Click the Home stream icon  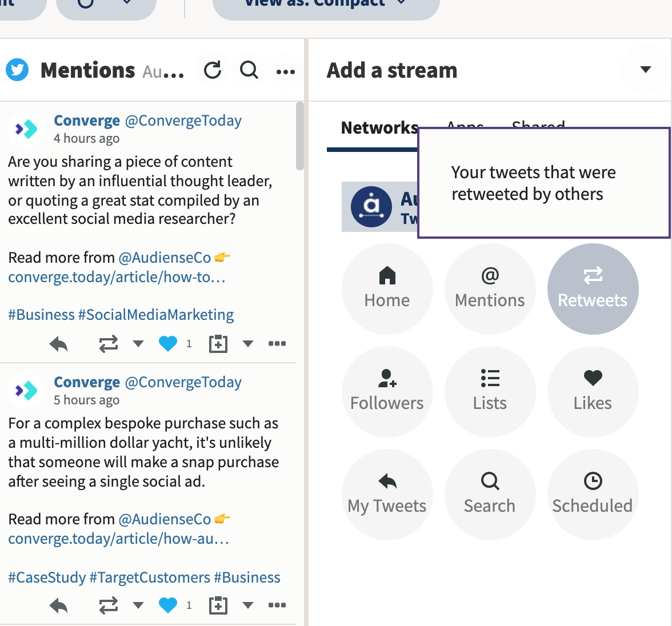coord(387,288)
